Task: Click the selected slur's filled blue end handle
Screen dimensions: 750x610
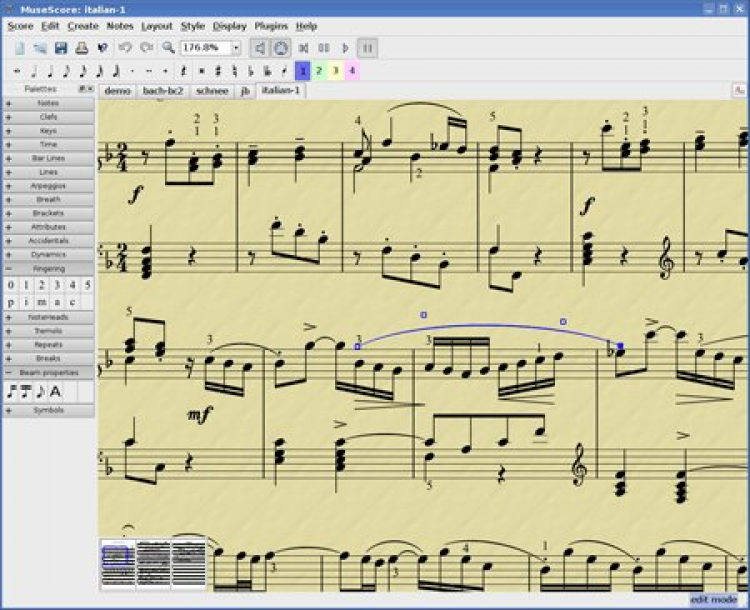Action: tap(620, 346)
